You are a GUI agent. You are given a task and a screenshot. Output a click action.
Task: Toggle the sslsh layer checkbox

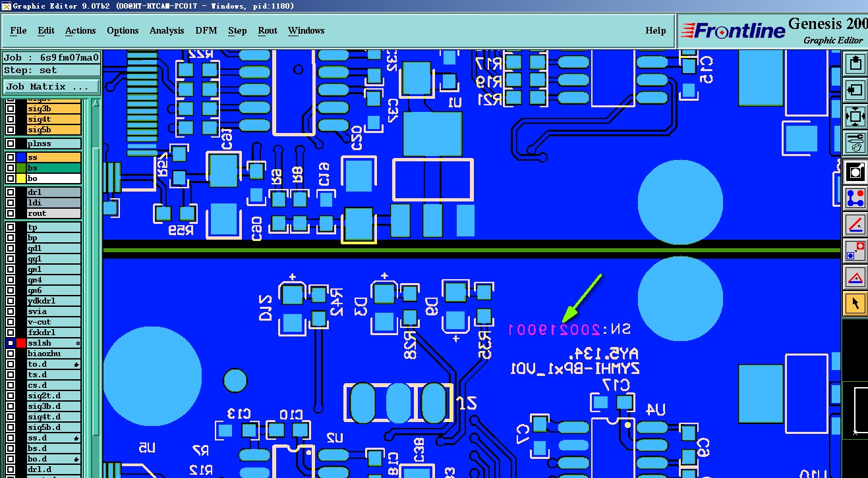pyautogui.click(x=11, y=343)
